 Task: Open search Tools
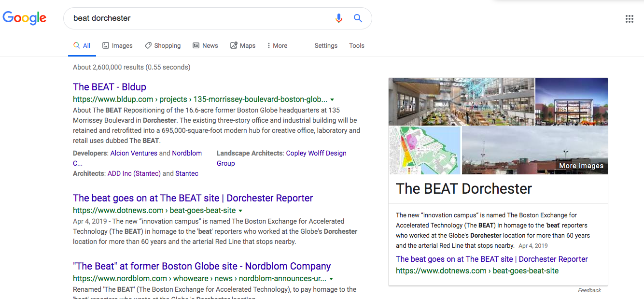pyautogui.click(x=357, y=45)
